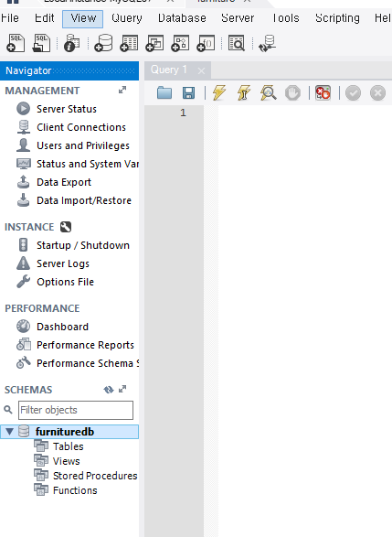Select Stored Procedures under furnituredb
Screen dimensions: 392x537
pyautogui.click(x=95, y=476)
